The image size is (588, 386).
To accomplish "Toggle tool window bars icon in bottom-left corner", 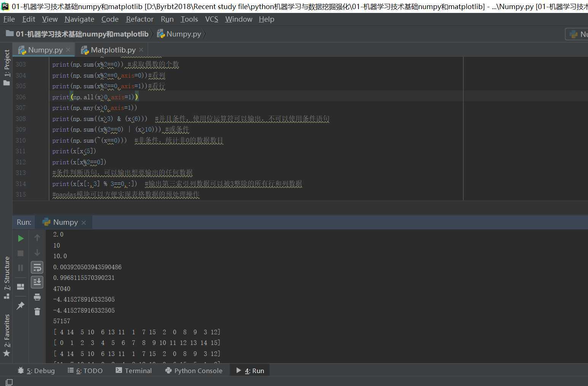I will point(9,382).
